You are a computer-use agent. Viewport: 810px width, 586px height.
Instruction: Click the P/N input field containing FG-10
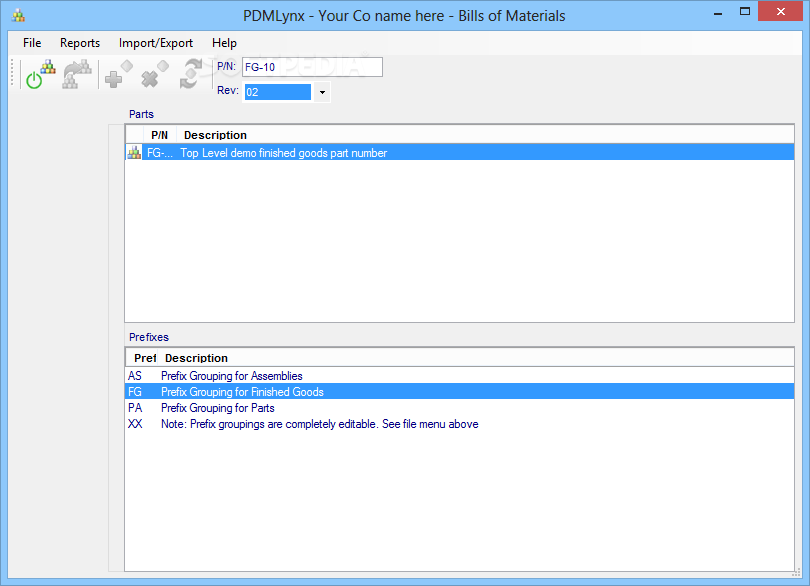pos(313,67)
